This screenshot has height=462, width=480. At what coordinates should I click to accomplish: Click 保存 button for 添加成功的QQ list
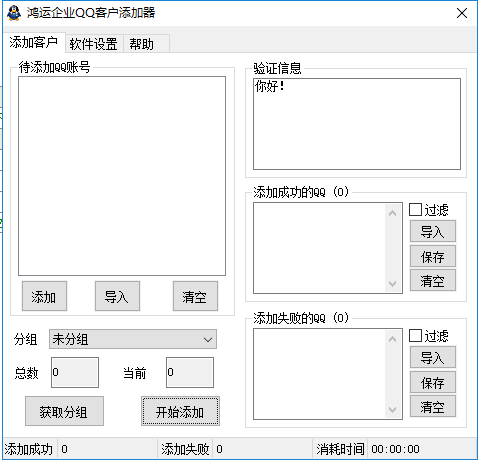[x=433, y=256]
